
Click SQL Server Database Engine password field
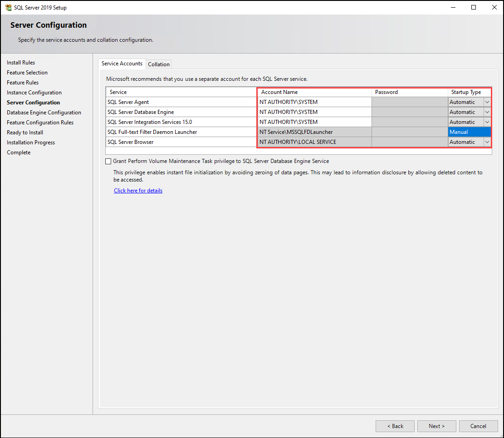[410, 112]
